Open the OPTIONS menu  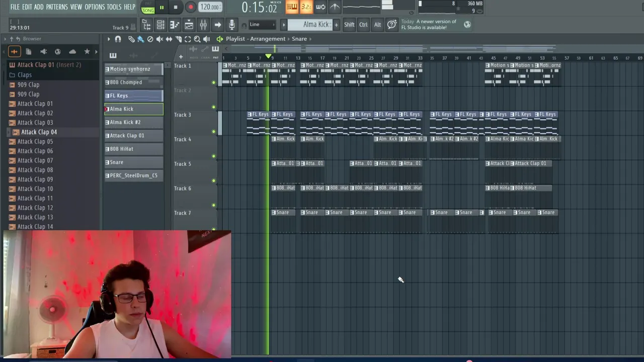(95, 7)
